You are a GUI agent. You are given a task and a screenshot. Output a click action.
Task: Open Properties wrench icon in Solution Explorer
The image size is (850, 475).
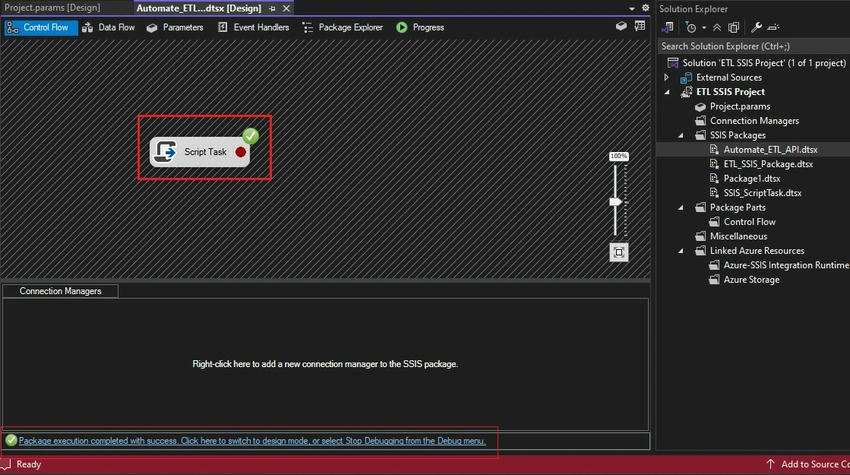(x=756, y=27)
